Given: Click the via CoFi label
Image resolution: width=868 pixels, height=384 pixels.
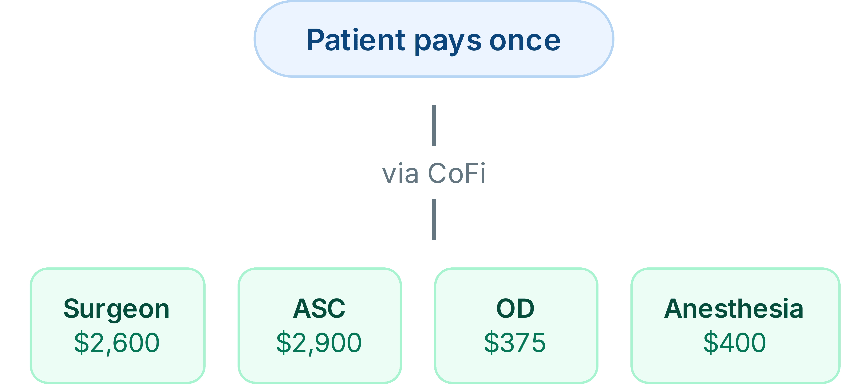Looking at the screenshot, I should coord(434,174).
